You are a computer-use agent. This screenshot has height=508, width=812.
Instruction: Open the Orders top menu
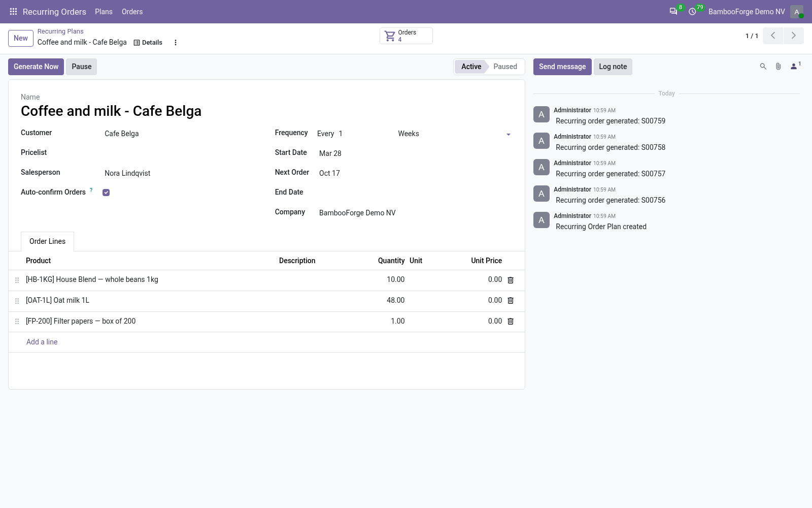pos(132,12)
